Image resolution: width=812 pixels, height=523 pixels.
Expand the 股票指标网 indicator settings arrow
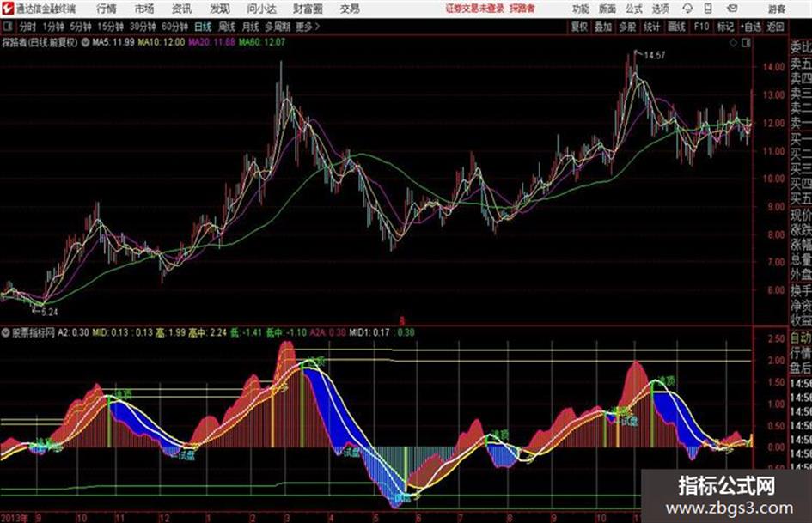click(6, 333)
